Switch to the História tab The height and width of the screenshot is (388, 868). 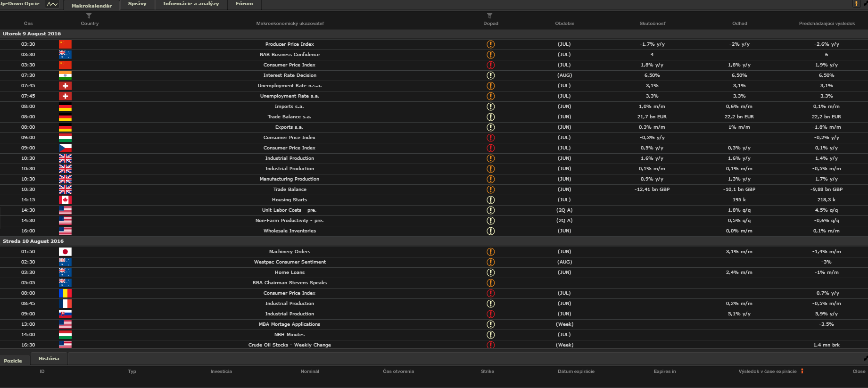click(x=49, y=359)
